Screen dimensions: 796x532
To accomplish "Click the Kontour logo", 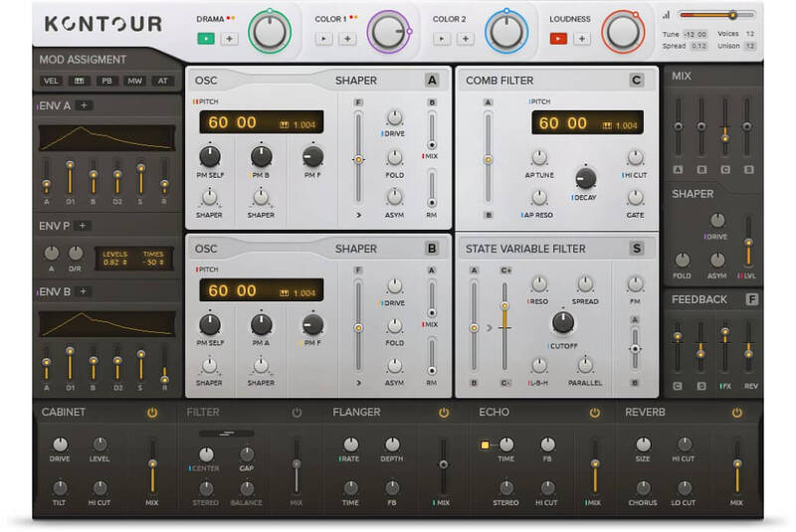I will pos(103,24).
